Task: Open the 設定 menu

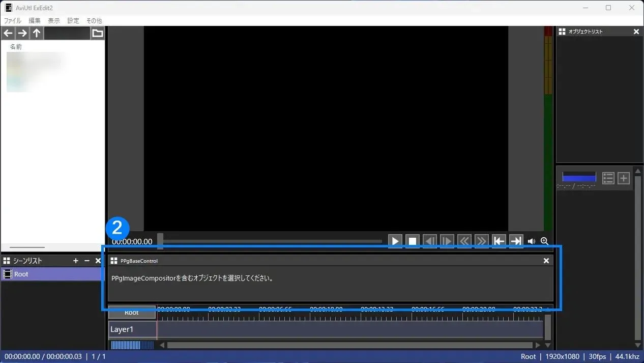Action: pyautogui.click(x=73, y=21)
